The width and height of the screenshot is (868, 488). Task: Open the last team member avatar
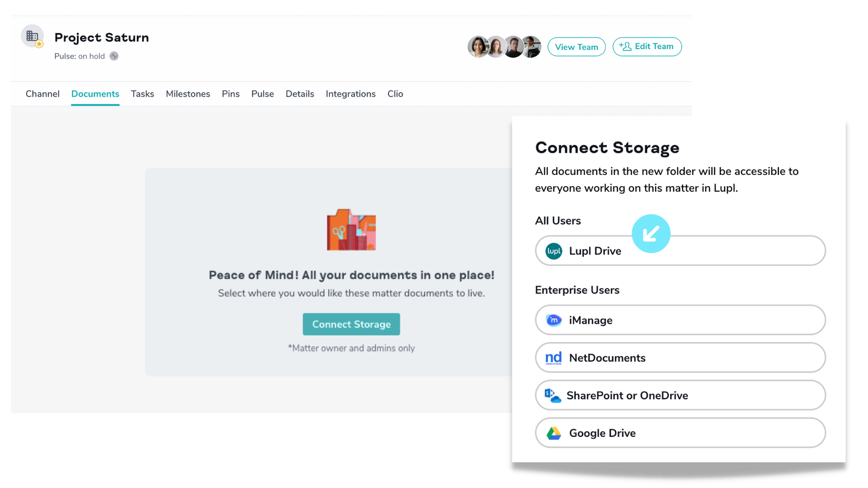[533, 47]
